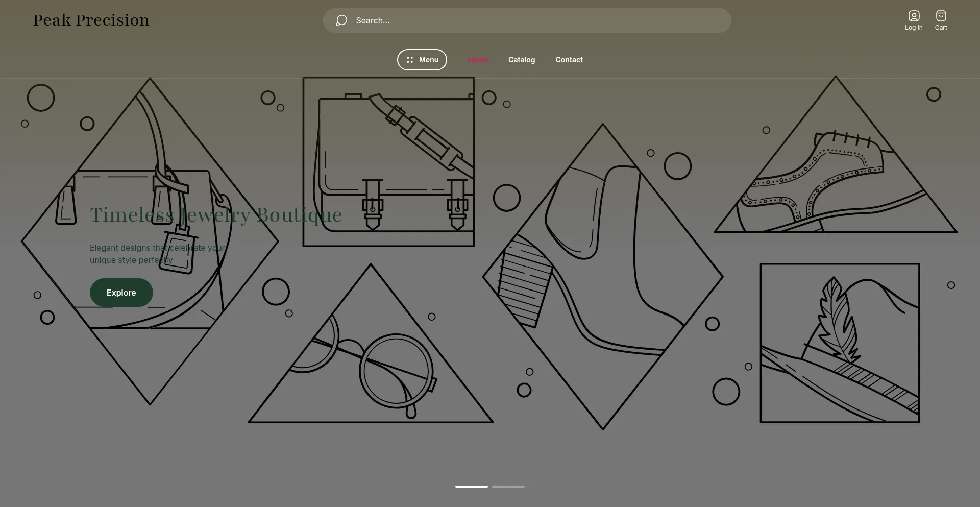Image resolution: width=980 pixels, height=507 pixels.
Task: Click the heeled boot diamond illustration
Action: pos(602,276)
